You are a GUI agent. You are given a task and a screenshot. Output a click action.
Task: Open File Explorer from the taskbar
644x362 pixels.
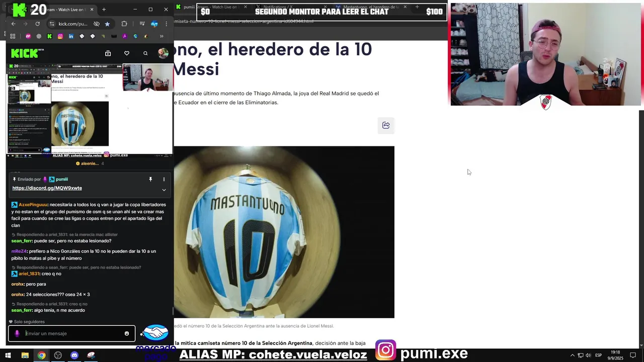click(25, 355)
